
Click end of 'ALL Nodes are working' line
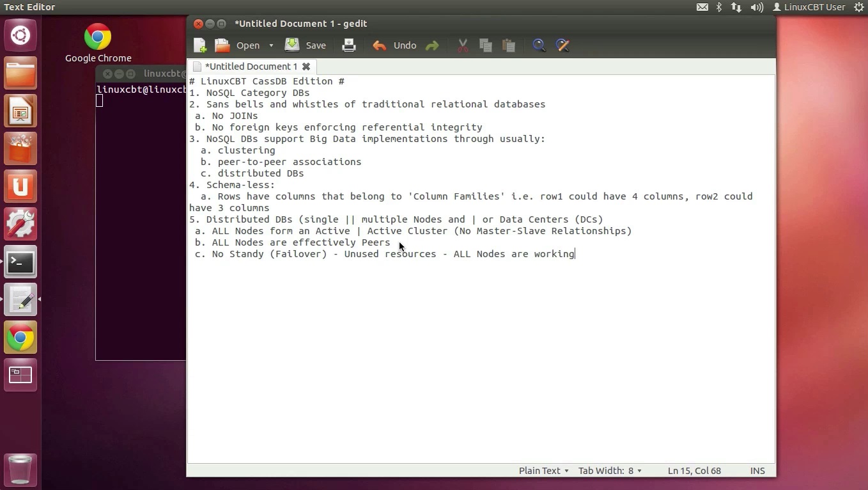point(575,254)
